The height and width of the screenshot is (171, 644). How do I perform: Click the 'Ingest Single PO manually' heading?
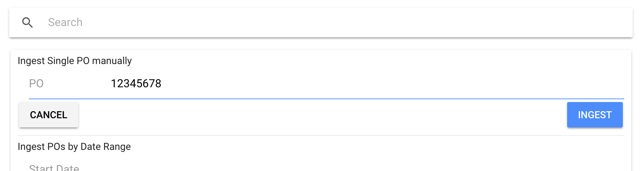pyautogui.click(x=75, y=61)
